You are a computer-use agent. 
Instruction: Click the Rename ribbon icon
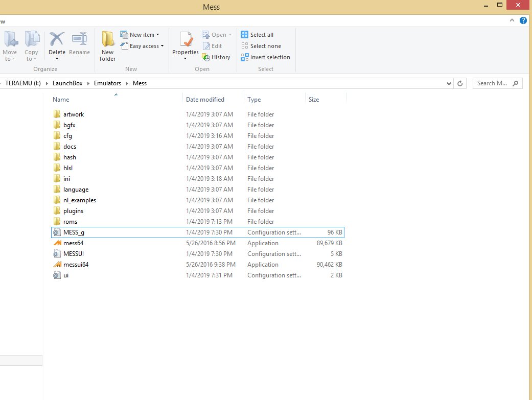pos(79,39)
